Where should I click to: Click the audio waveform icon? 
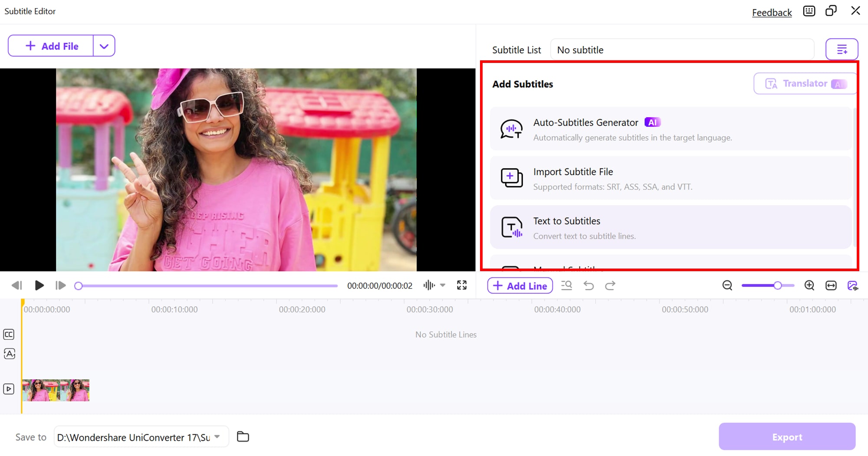pos(429,285)
